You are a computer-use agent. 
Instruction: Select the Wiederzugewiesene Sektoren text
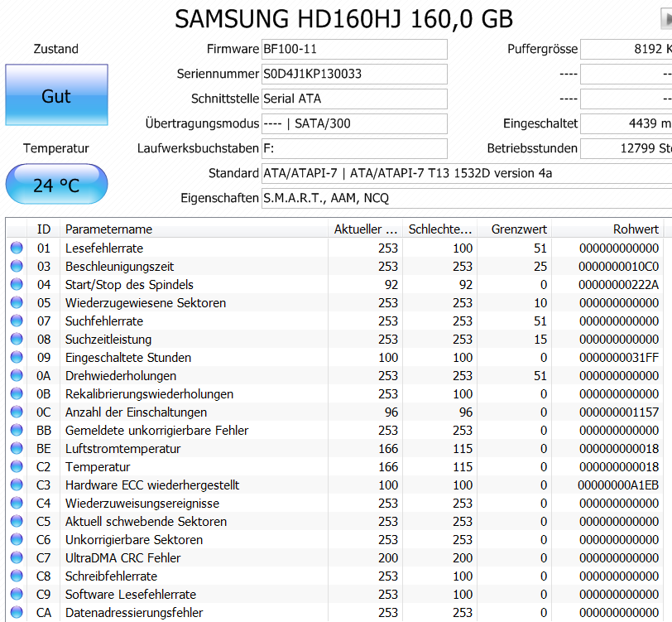click(x=146, y=303)
